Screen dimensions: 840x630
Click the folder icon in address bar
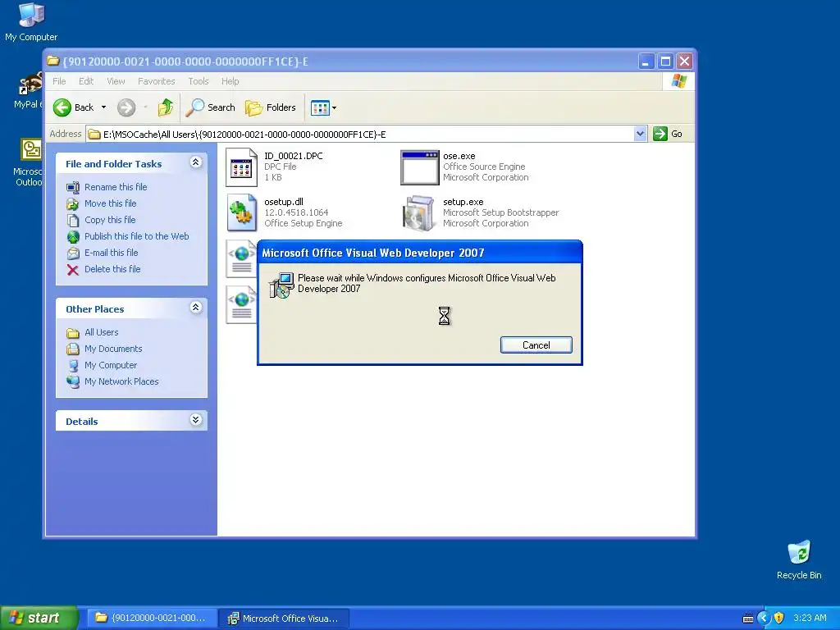(x=94, y=135)
